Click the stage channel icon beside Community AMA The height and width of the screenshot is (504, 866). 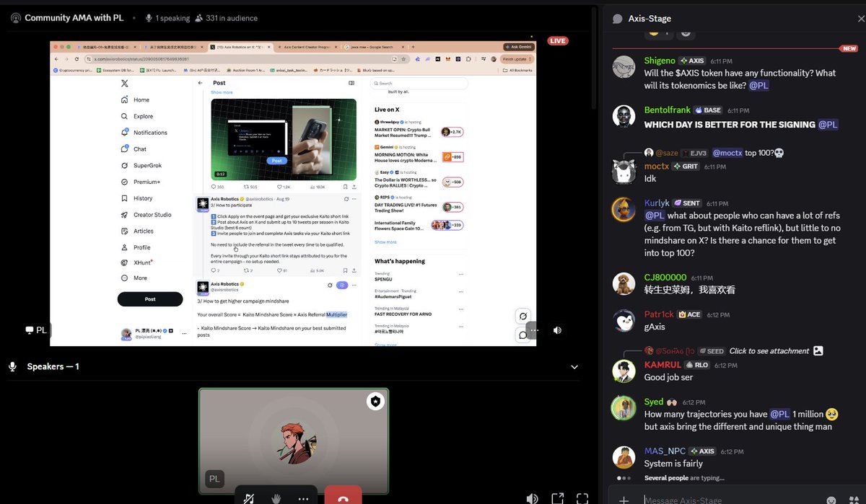coord(16,18)
